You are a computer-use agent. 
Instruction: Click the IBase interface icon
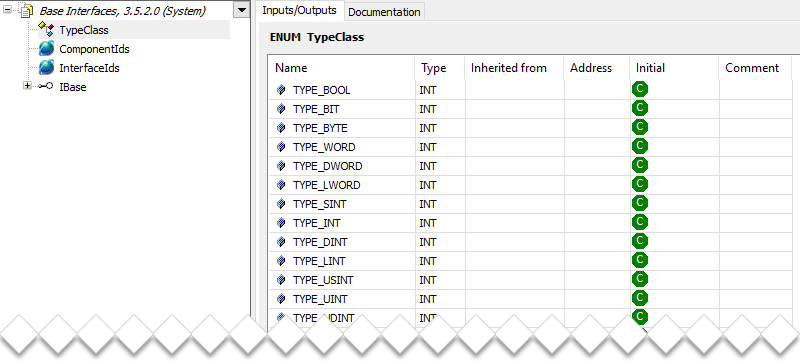click(46, 87)
